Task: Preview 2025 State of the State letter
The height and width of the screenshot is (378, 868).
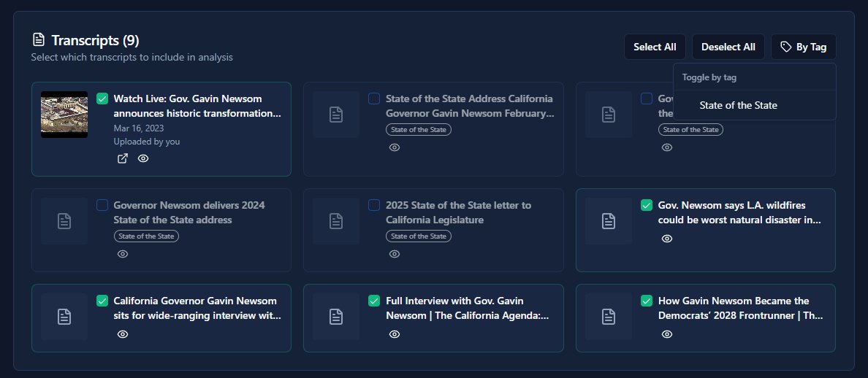Action: point(395,254)
